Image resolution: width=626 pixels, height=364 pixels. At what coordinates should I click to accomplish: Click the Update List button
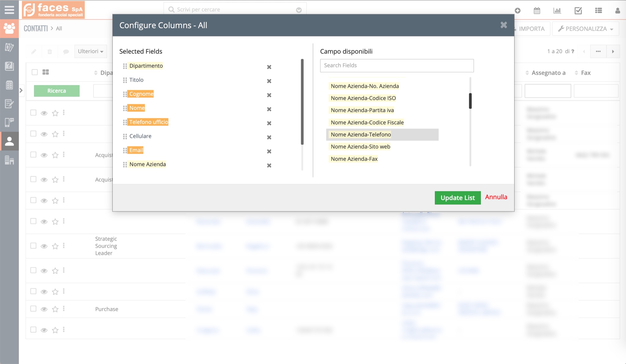point(458,198)
